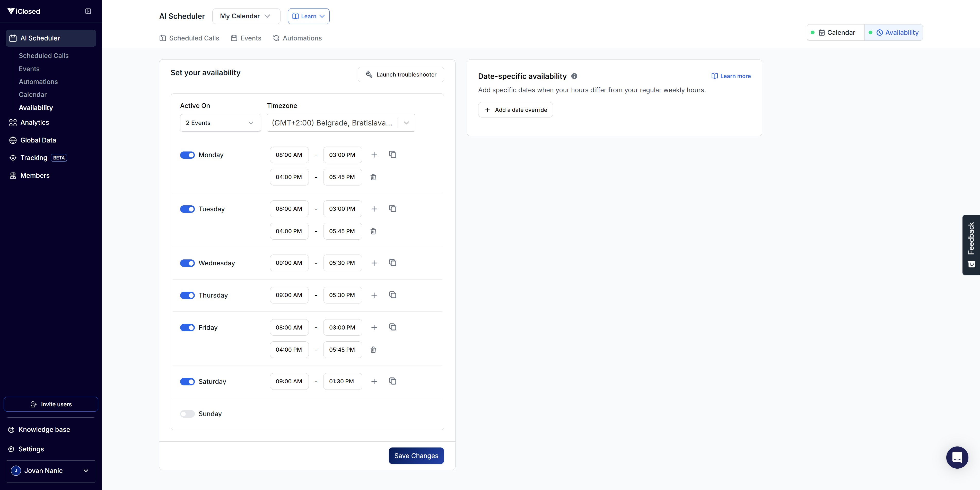Enable Sunday availability toggle

point(187,414)
